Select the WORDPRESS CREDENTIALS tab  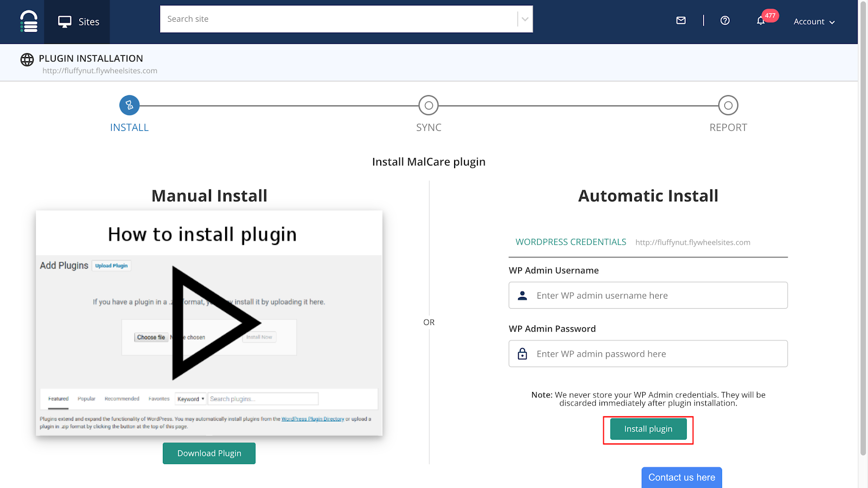coord(571,242)
